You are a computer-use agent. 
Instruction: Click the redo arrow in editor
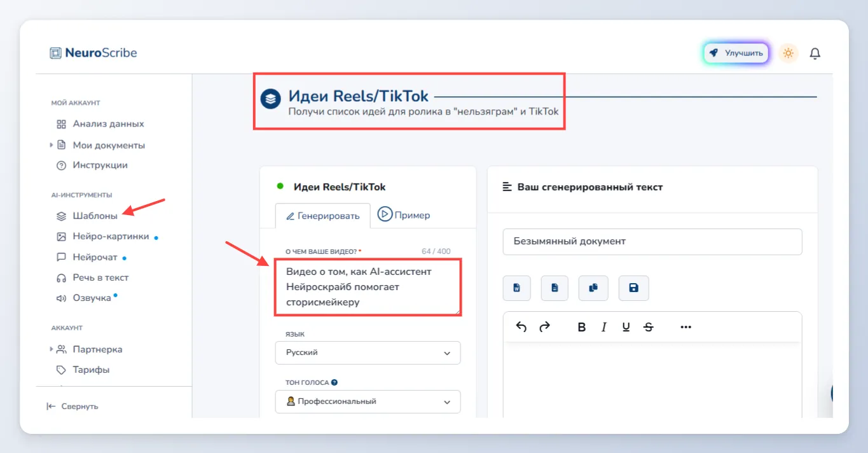point(544,327)
